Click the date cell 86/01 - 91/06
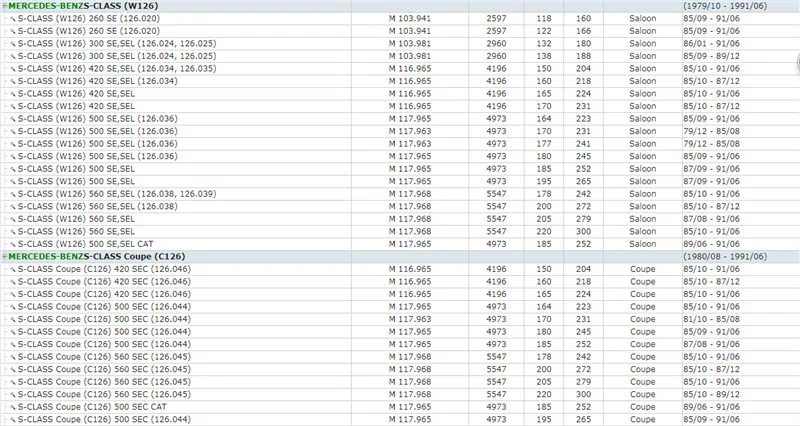 (x=712, y=43)
